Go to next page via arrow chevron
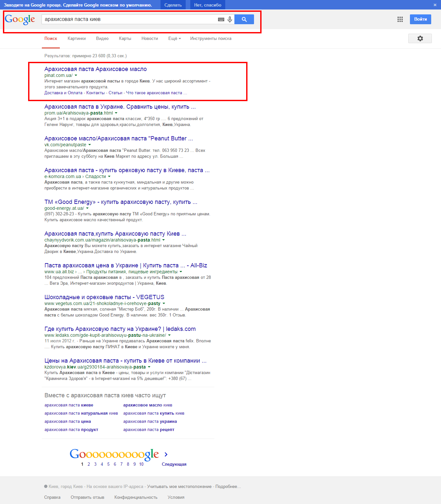441x504 pixels. 166,454
